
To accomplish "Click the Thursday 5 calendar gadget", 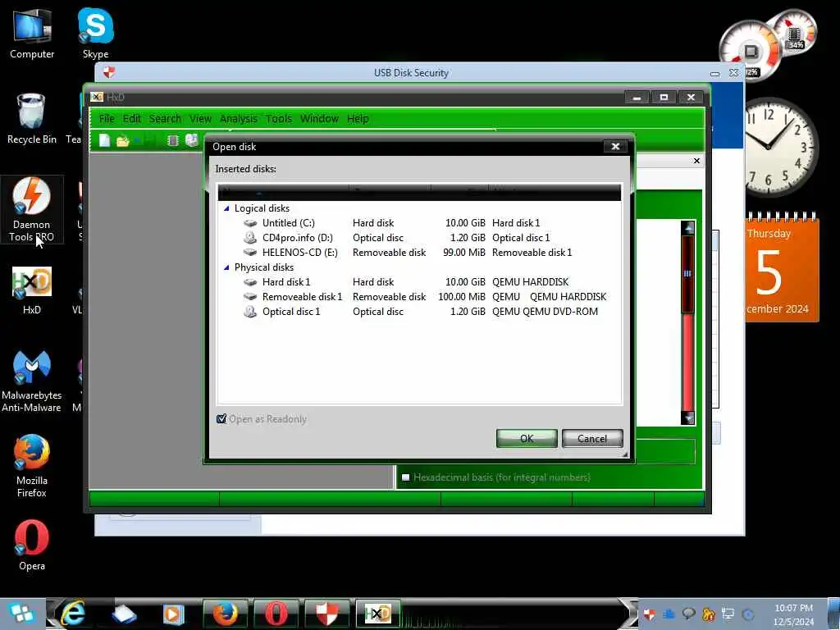I will point(782,268).
